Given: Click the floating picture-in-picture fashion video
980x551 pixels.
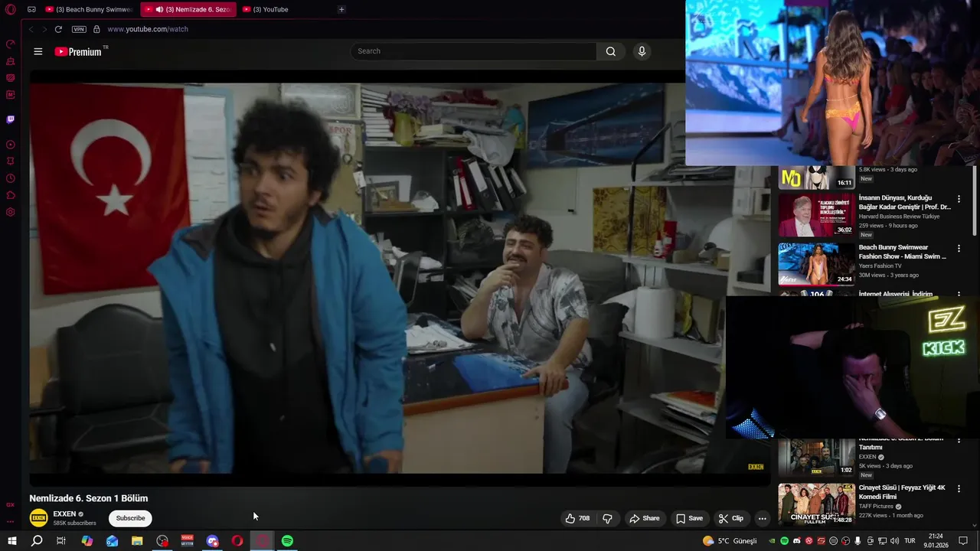Looking at the screenshot, I should (x=832, y=83).
